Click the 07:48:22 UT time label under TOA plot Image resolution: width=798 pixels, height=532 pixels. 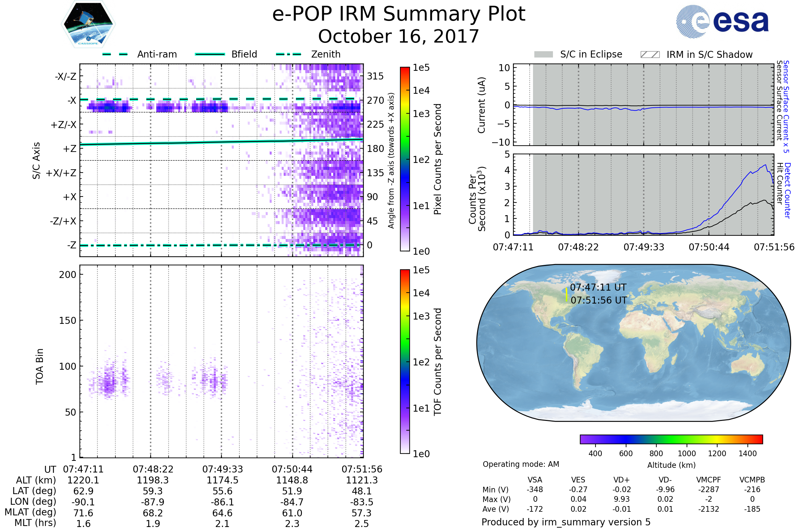coord(153,469)
